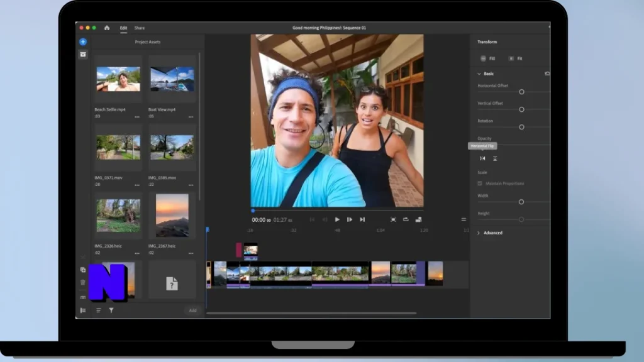The image size is (644, 362).
Task: Click the Project Assets panel title
Action: pos(148,42)
